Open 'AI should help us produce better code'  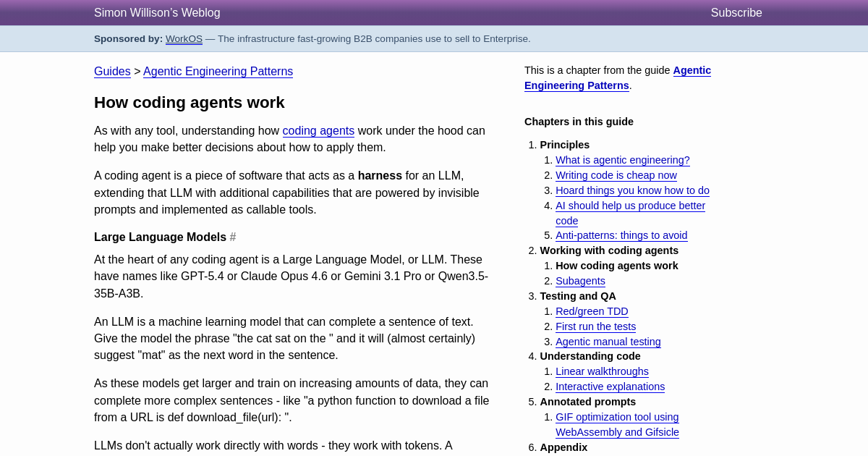coord(630,206)
